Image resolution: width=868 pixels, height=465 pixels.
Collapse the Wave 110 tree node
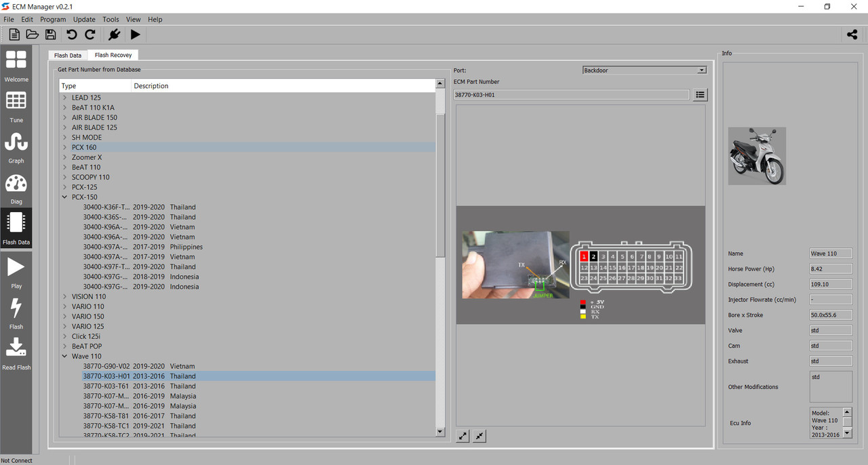pyautogui.click(x=65, y=356)
